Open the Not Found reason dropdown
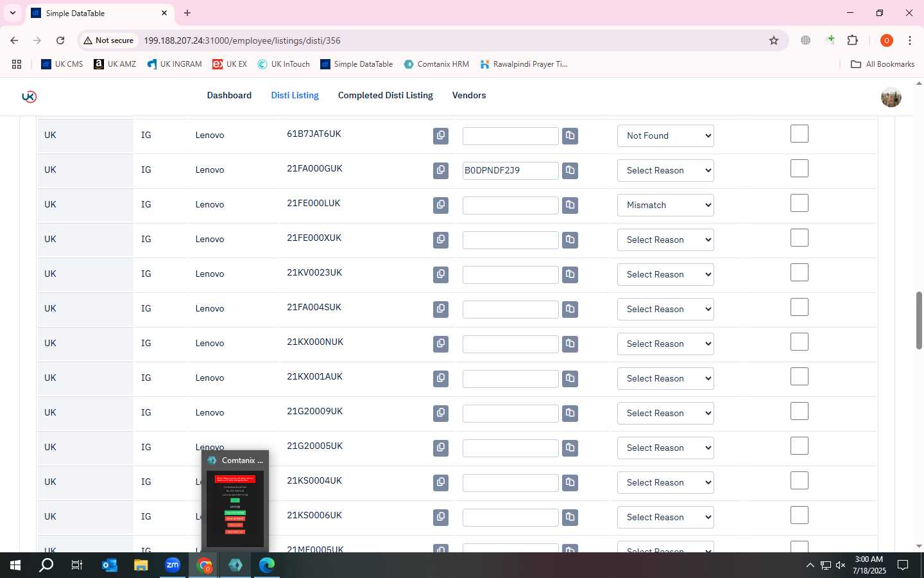 tap(665, 136)
